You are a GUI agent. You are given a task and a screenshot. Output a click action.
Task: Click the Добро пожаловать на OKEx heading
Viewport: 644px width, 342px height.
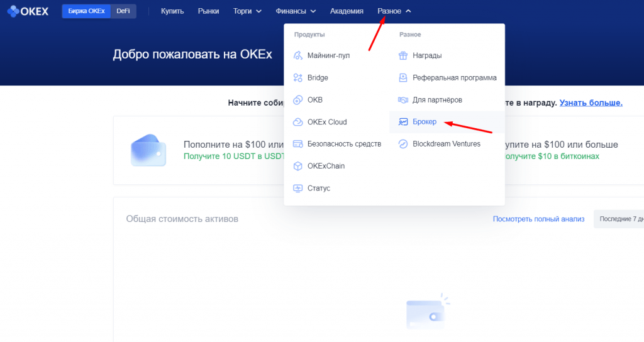tap(192, 54)
